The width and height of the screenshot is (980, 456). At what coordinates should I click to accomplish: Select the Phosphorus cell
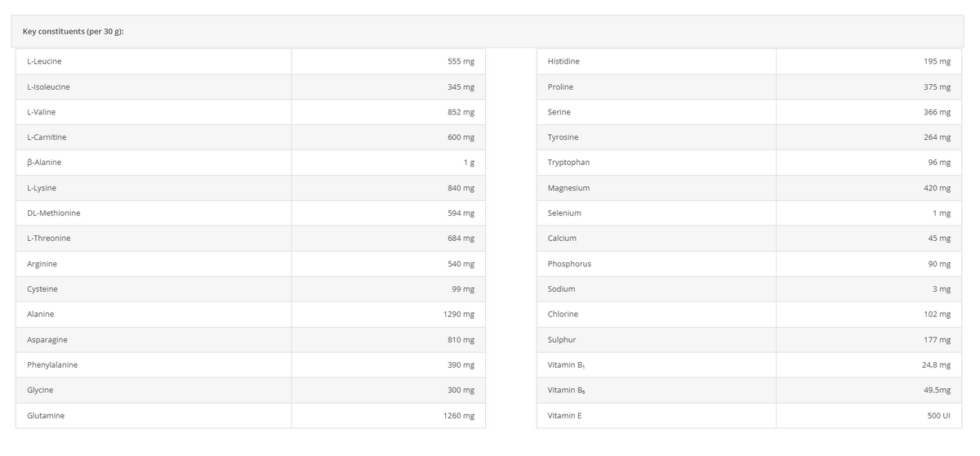coord(656,264)
